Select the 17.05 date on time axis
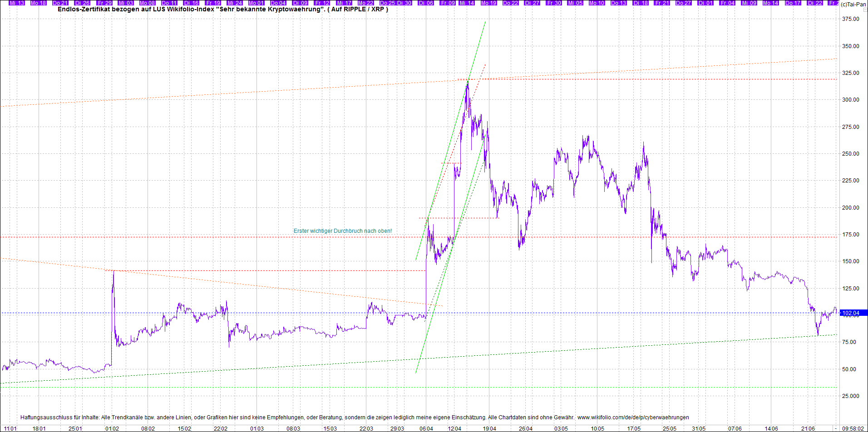The image size is (868, 432). click(x=634, y=428)
